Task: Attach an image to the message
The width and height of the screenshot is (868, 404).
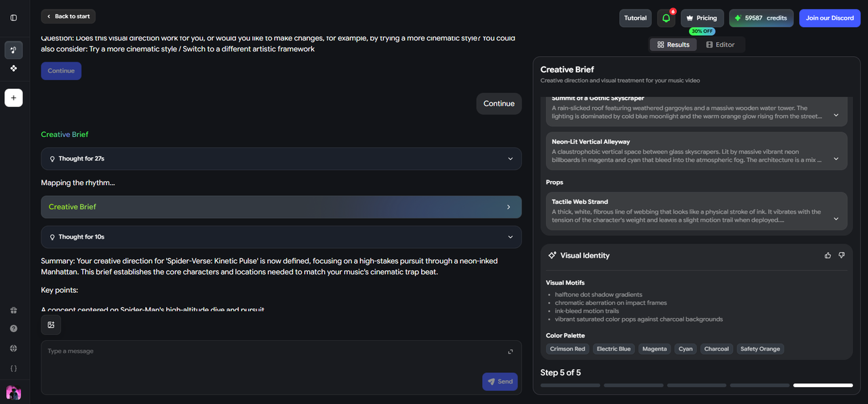Action: tap(51, 325)
